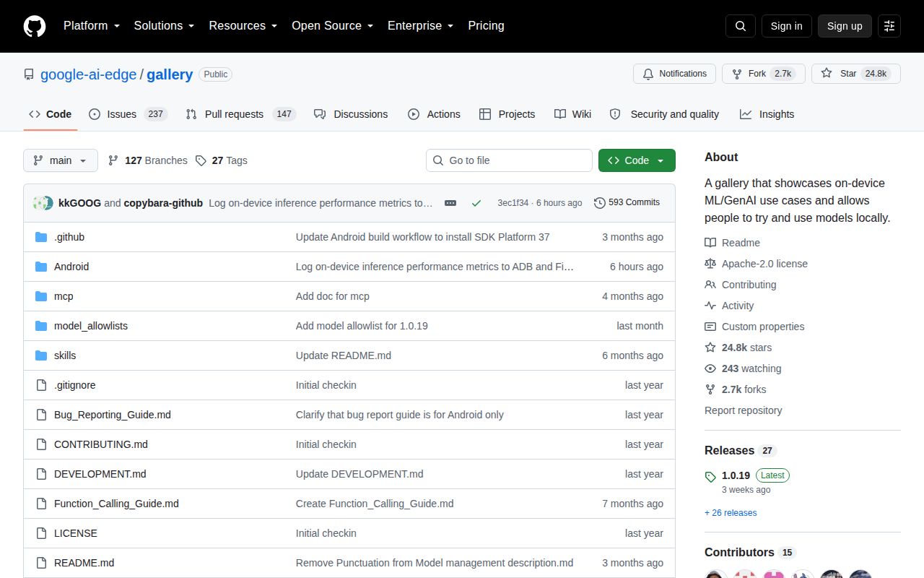The height and width of the screenshot is (578, 924).
Task: Open the 27 Tags link
Action: click(x=221, y=160)
